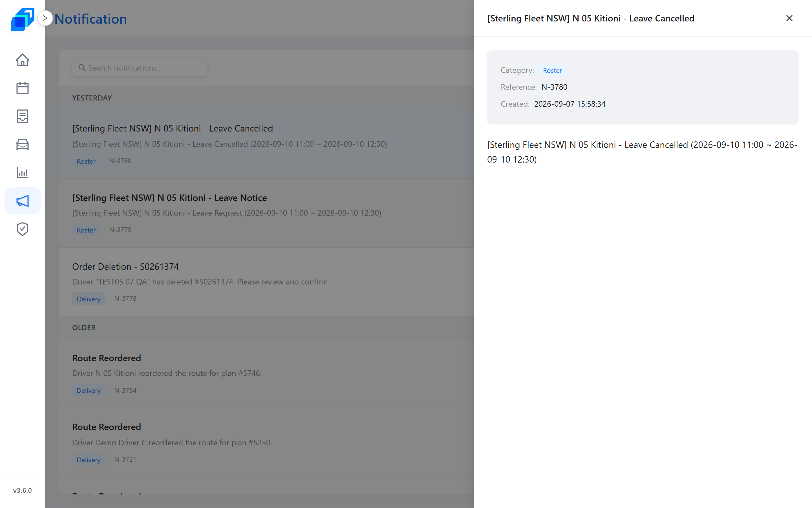Open the Vehicles car icon in sidebar
812x508 pixels.
[x=23, y=145]
